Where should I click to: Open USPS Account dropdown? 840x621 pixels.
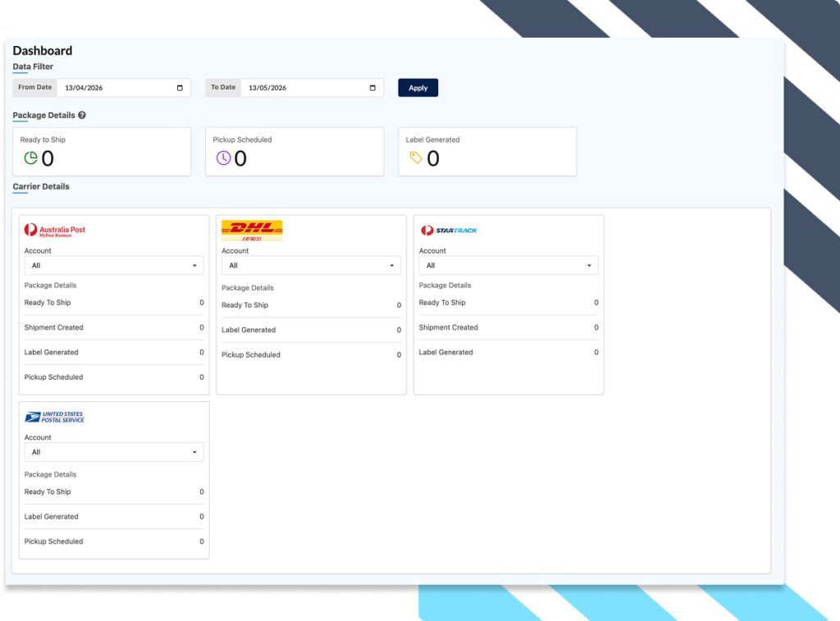point(114,452)
